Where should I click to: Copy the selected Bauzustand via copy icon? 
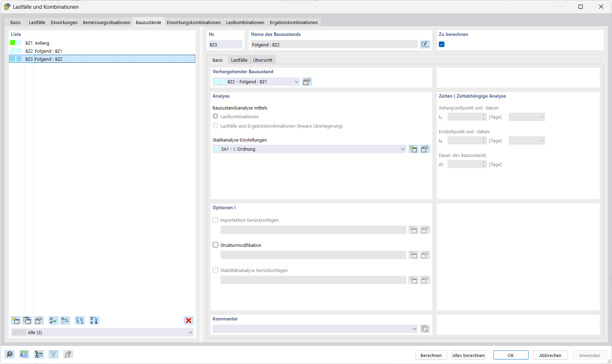pos(27,320)
